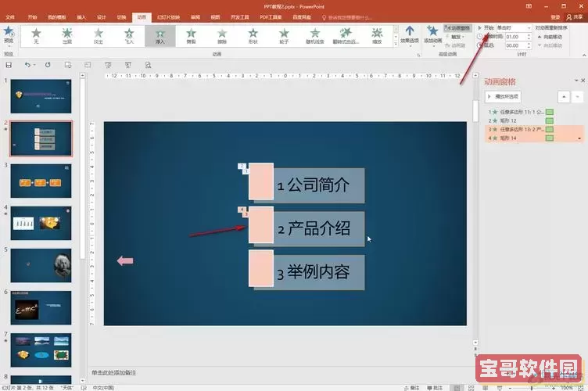Viewport: 588px width, 391px height.
Task: Open the undo history dropdown arrow
Action: pos(34,65)
